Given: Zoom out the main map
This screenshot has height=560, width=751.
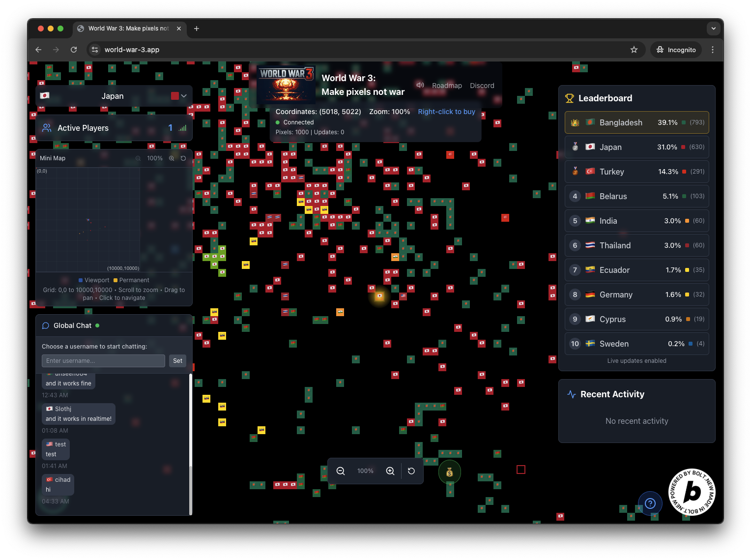Looking at the screenshot, I should coord(341,471).
